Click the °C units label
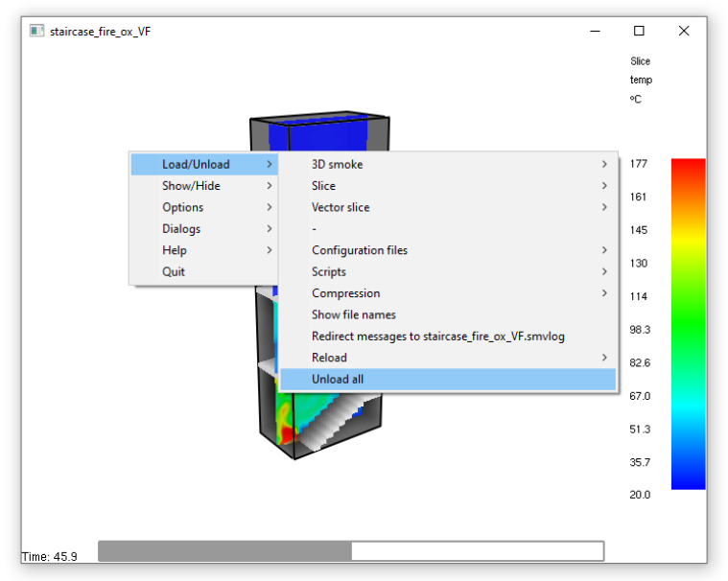 (x=636, y=100)
